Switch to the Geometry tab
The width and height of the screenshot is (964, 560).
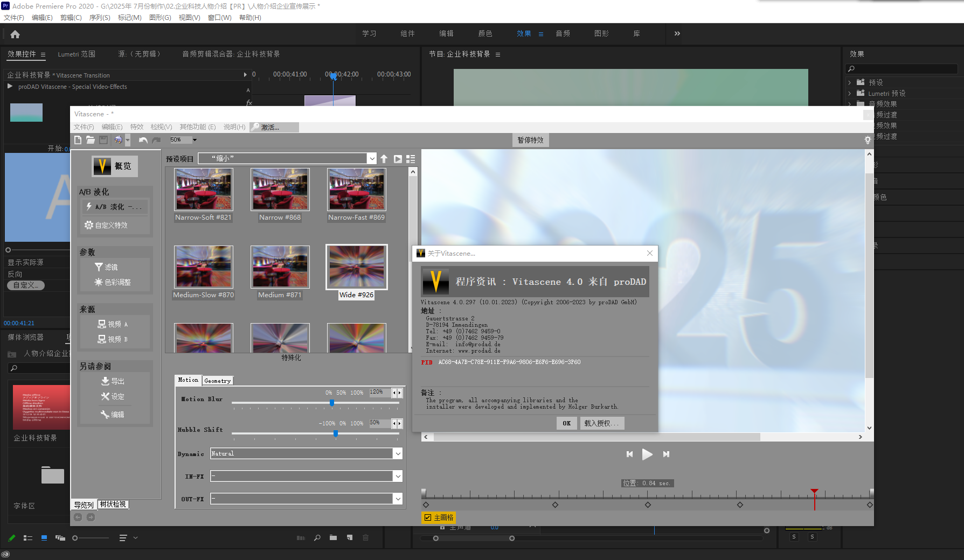(218, 381)
